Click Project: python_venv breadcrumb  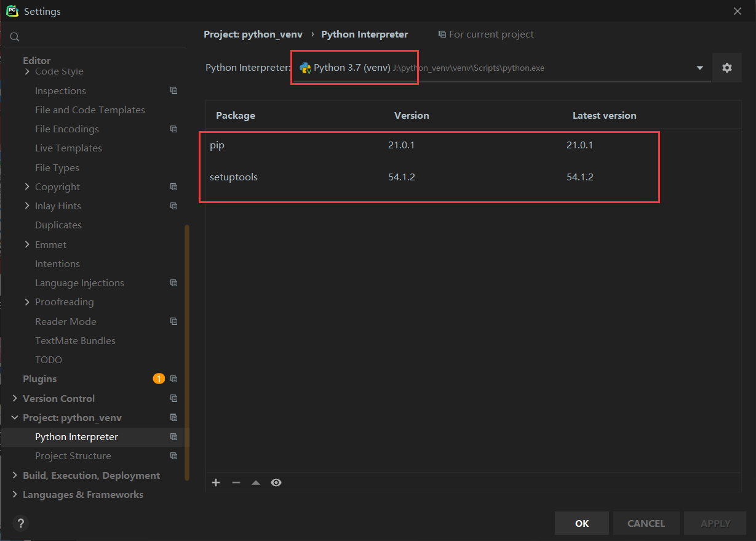(253, 34)
